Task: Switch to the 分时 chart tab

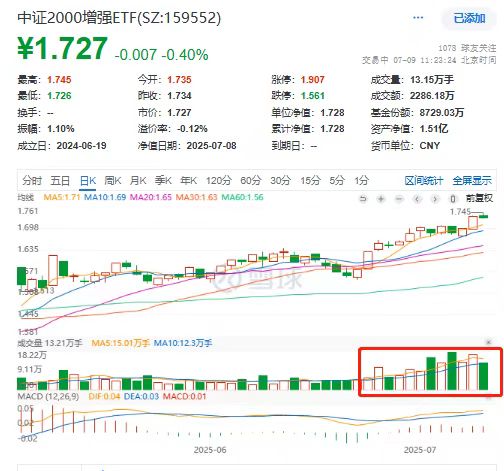Action: click(32, 181)
